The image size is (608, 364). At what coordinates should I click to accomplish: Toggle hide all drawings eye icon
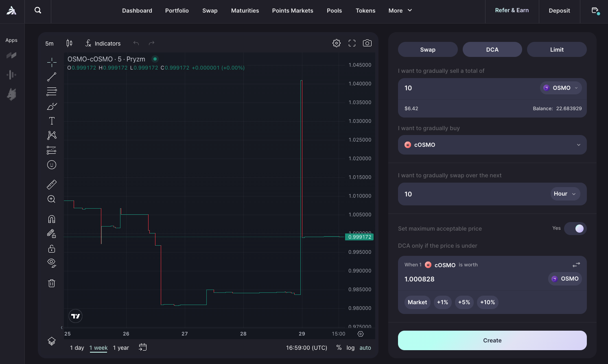tap(52, 263)
